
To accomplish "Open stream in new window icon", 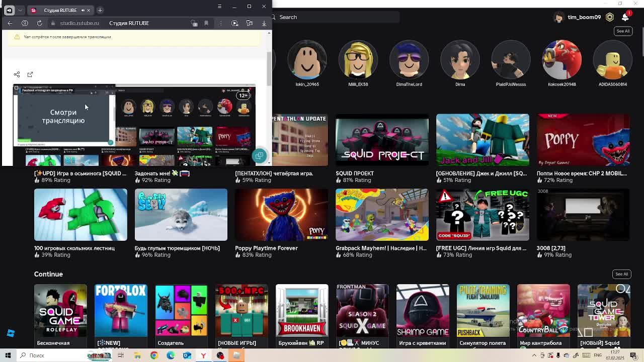I will pos(30,74).
